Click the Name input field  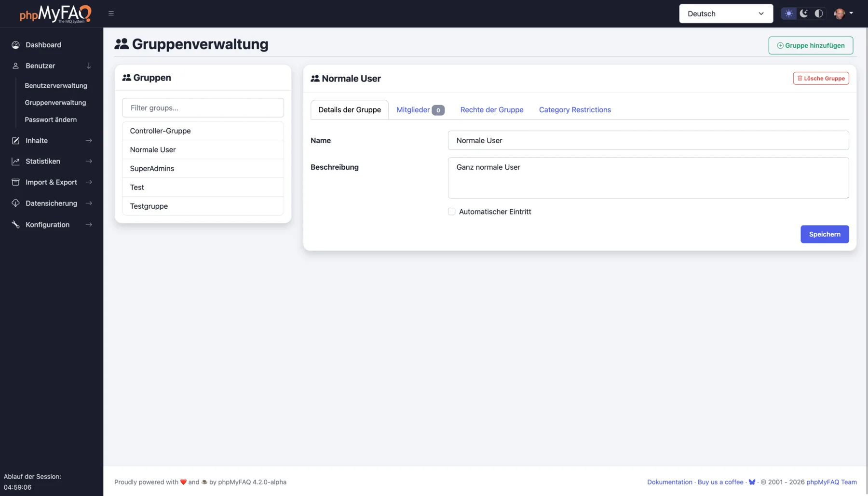[x=648, y=140]
